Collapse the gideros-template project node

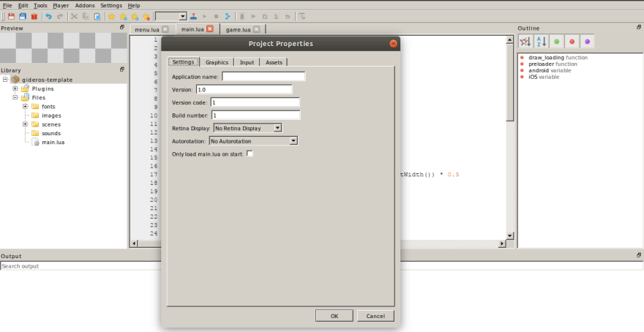[x=5, y=79]
